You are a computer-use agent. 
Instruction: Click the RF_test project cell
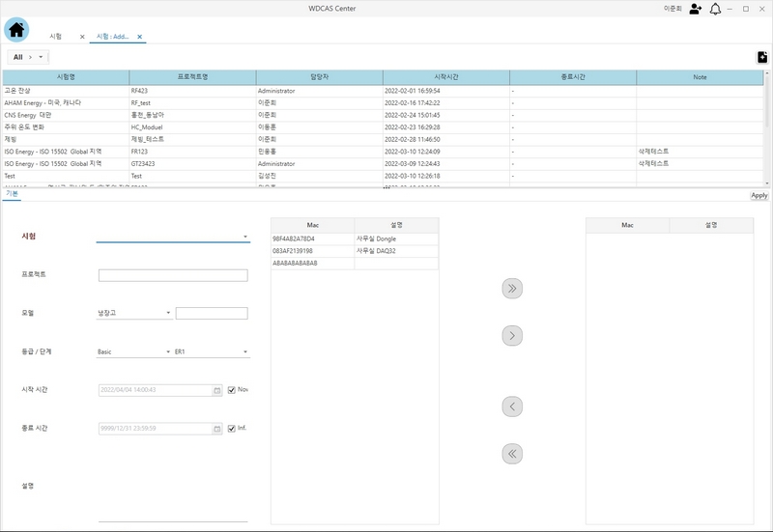(192, 103)
